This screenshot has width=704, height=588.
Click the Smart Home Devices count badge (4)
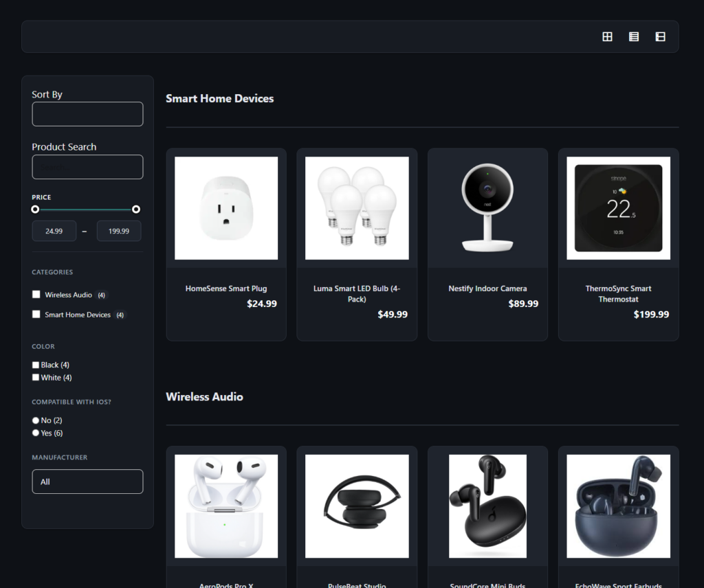pos(120,315)
